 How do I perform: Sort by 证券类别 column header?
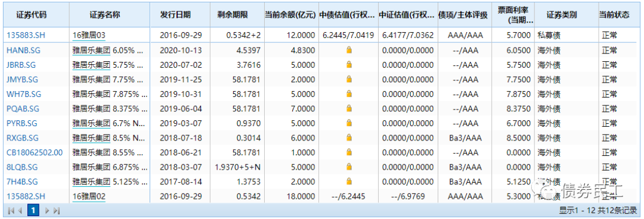click(562, 15)
